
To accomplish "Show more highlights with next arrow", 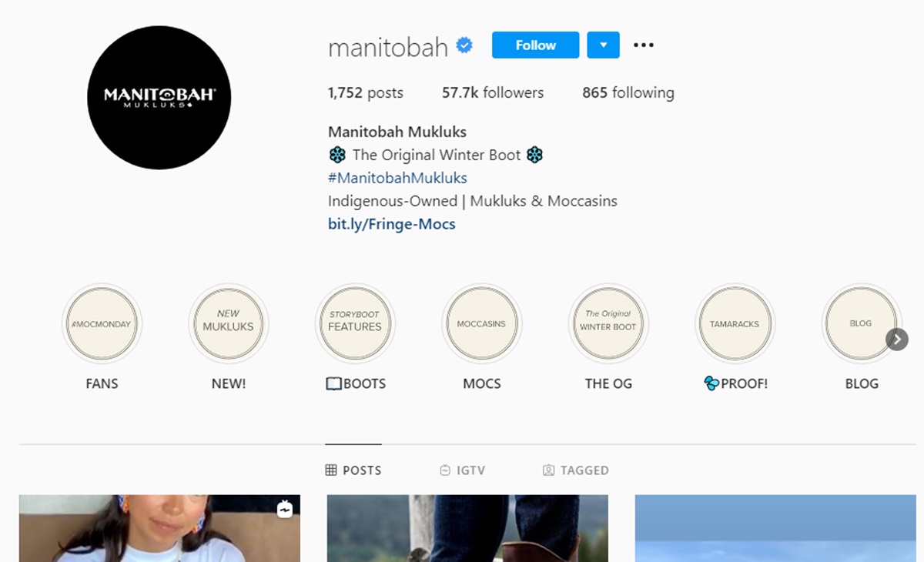I will [897, 340].
